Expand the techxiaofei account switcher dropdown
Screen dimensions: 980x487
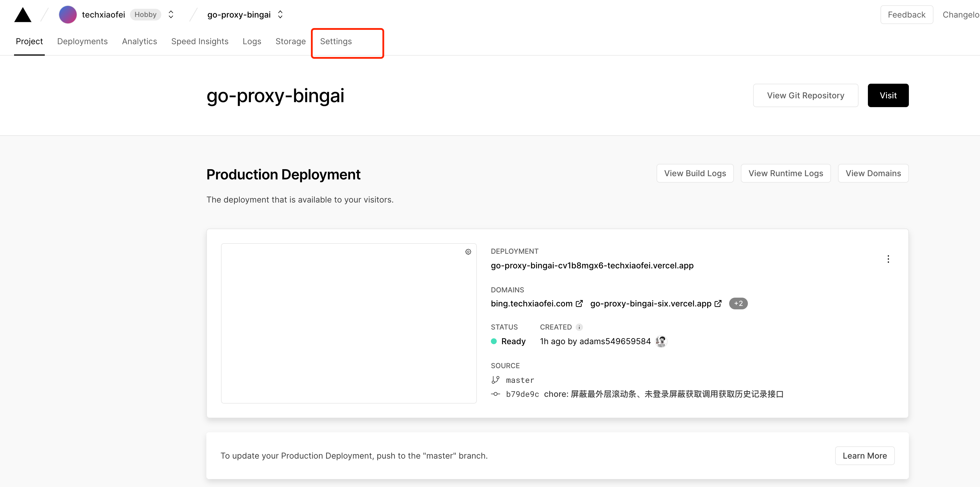tap(172, 14)
